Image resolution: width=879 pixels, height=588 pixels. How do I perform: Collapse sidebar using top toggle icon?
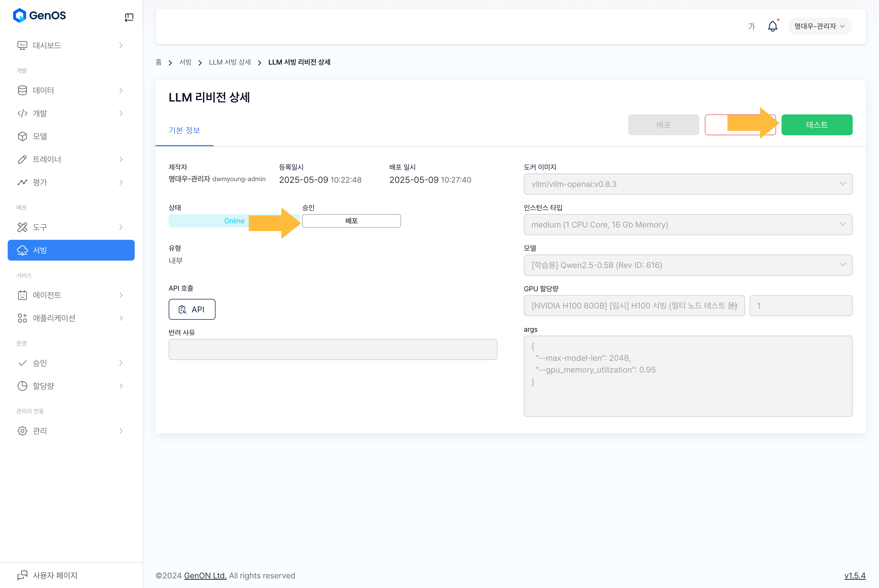(x=129, y=17)
